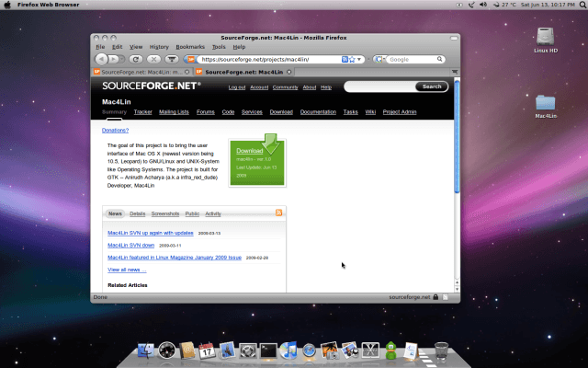588x368 pixels.
Task: Open the Safari compass icon in dock
Action: (x=310, y=351)
